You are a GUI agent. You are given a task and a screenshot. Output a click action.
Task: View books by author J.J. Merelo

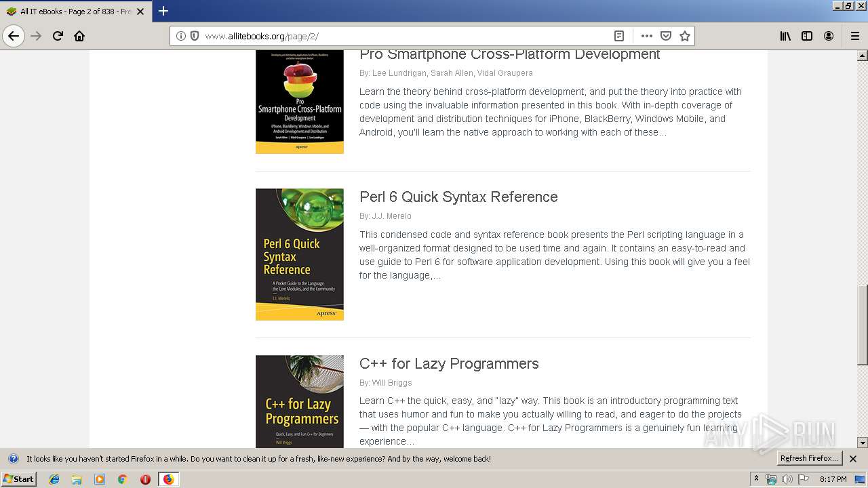(391, 216)
